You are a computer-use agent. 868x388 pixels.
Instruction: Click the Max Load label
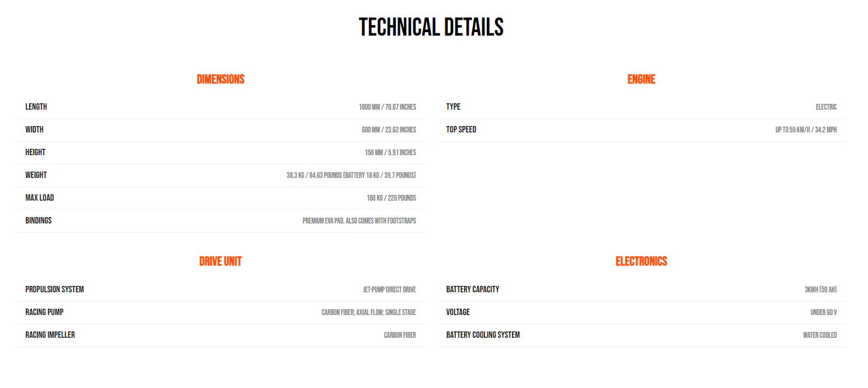point(40,198)
